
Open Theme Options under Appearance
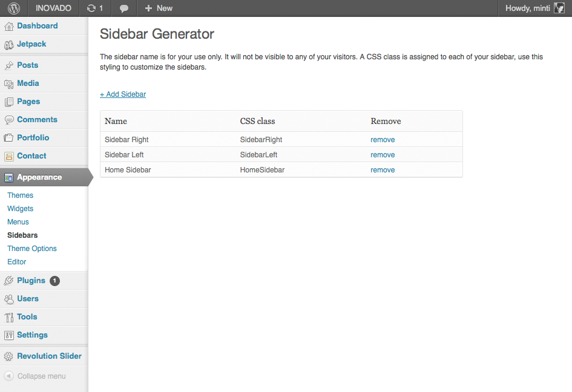[x=31, y=248]
